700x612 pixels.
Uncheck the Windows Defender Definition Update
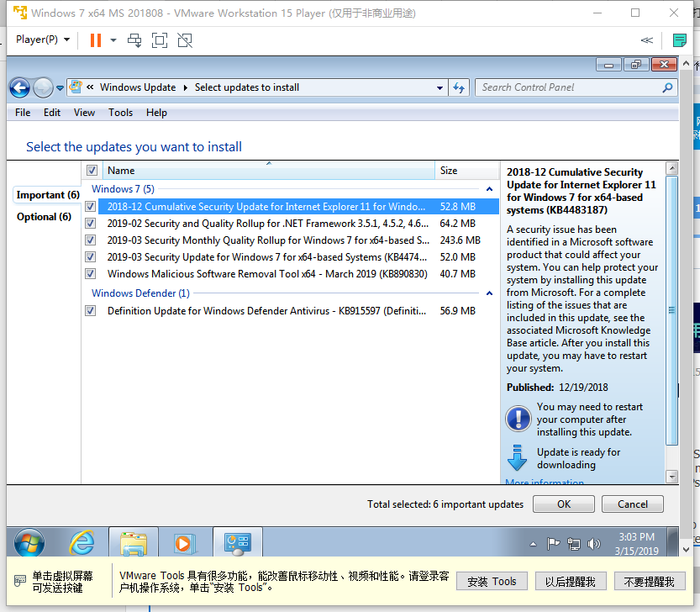(x=91, y=310)
